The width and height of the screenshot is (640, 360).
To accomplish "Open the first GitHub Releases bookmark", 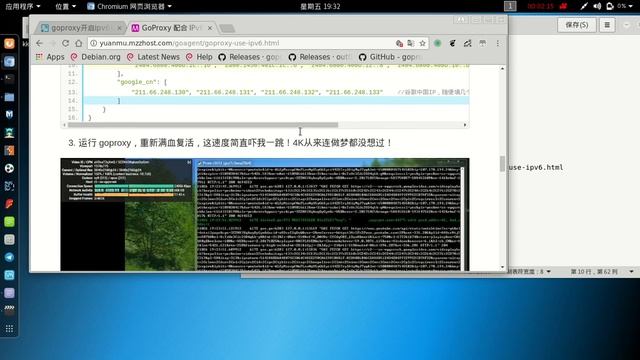I will coord(249,57).
